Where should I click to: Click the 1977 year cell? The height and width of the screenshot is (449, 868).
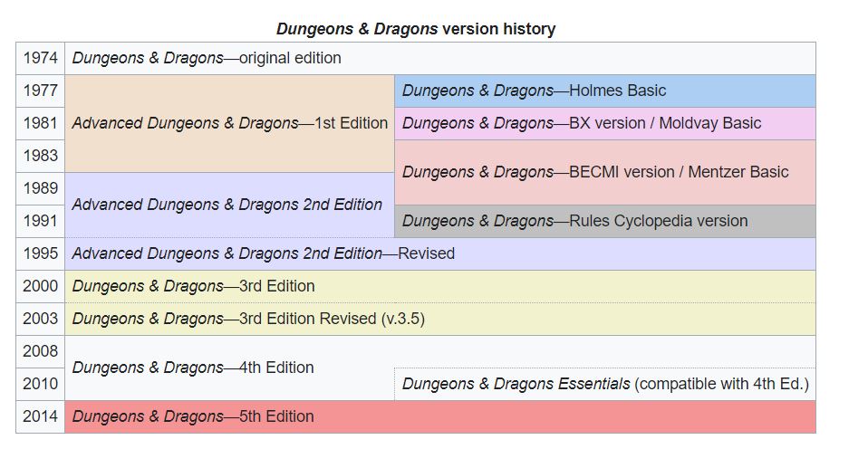click(x=41, y=91)
